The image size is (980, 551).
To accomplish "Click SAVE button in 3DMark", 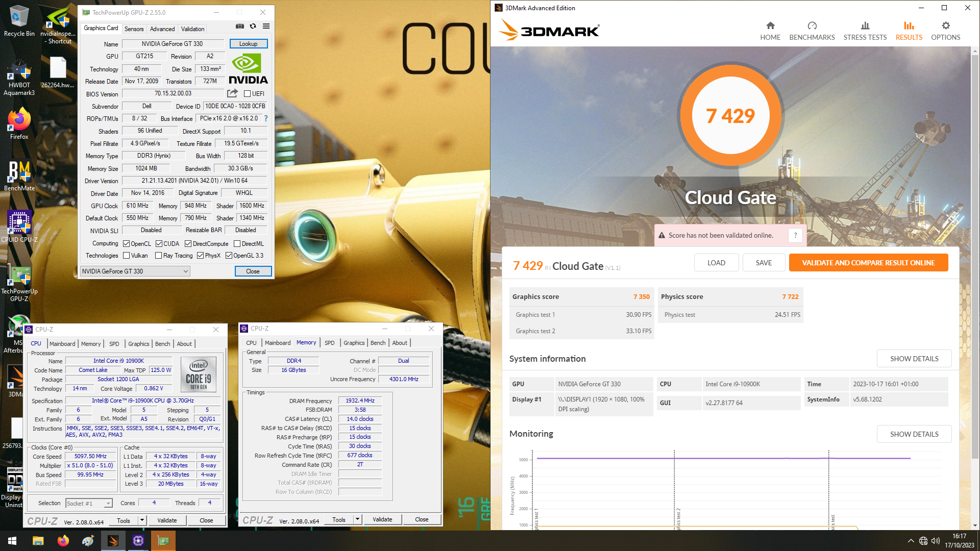I will (764, 263).
